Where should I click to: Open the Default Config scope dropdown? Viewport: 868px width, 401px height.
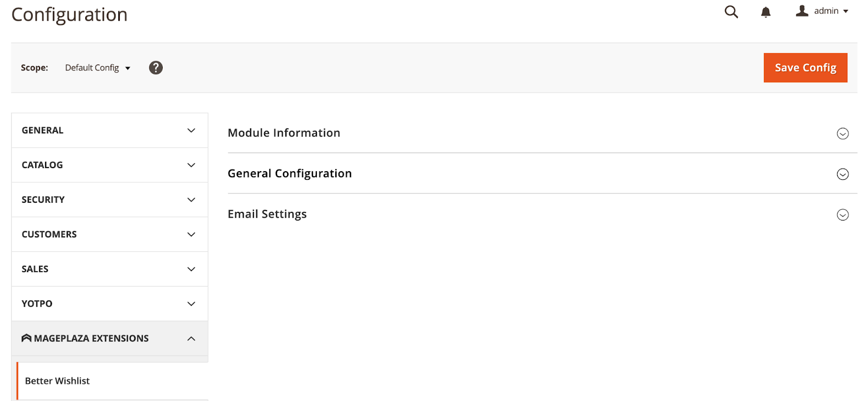click(x=98, y=68)
